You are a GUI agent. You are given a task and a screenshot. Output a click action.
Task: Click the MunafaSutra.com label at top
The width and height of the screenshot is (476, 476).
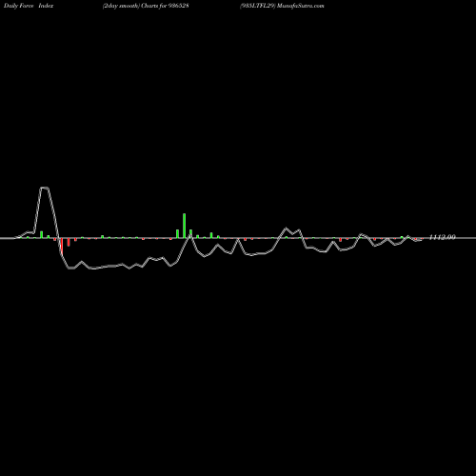click(301, 6)
